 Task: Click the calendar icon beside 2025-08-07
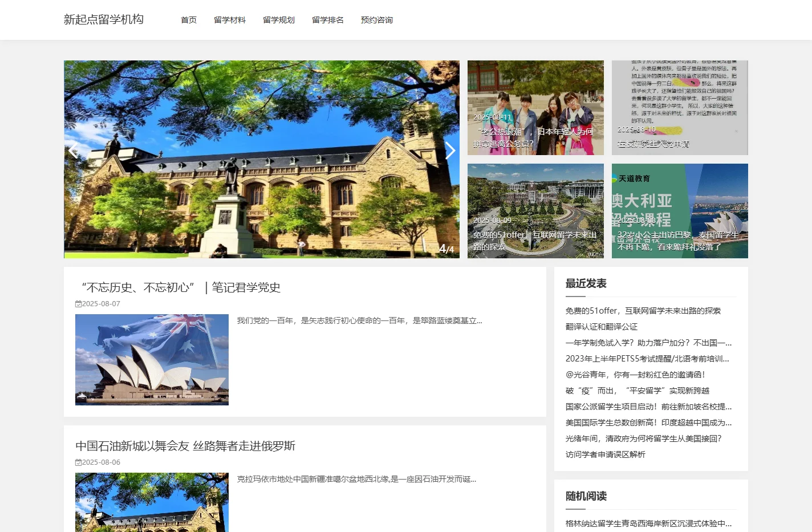(78, 304)
